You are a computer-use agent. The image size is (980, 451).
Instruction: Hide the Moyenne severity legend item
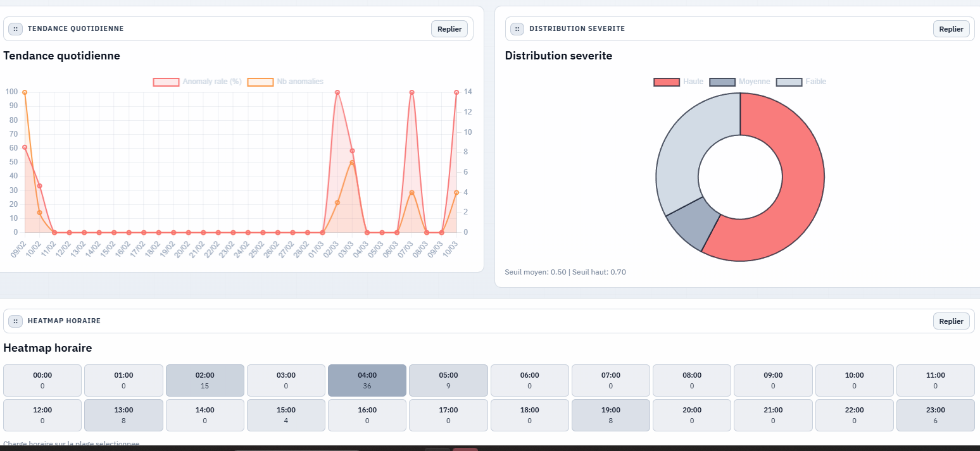click(740, 82)
